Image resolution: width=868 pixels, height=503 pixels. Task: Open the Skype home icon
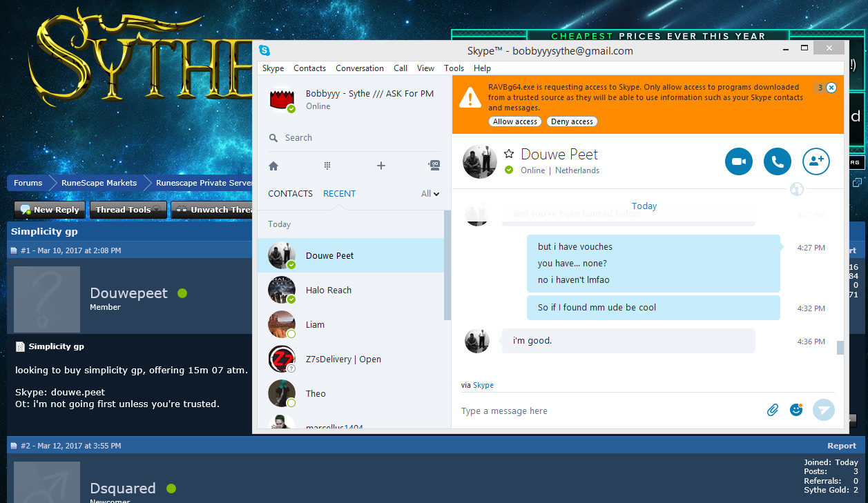point(273,166)
